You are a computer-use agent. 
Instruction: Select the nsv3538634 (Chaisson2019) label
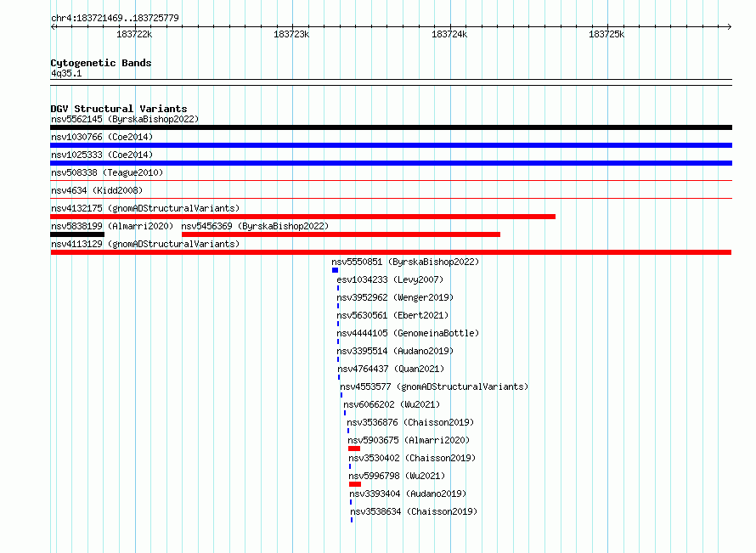[414, 511]
